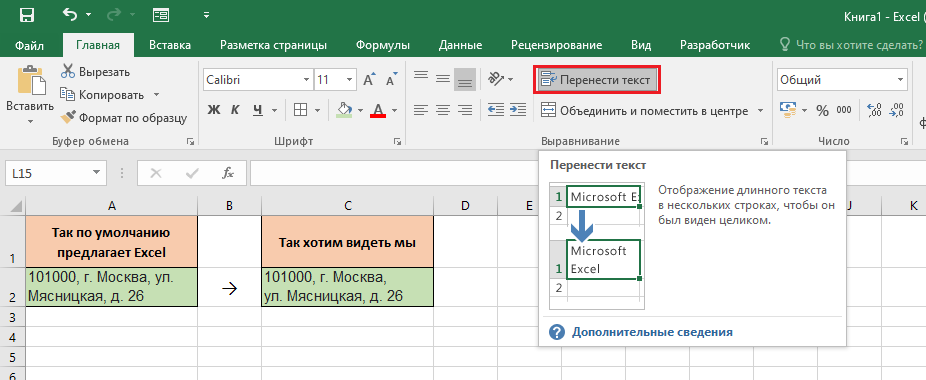Screen dimensions: 926x380
Task: Align text to middle of cell
Action: 442,79
